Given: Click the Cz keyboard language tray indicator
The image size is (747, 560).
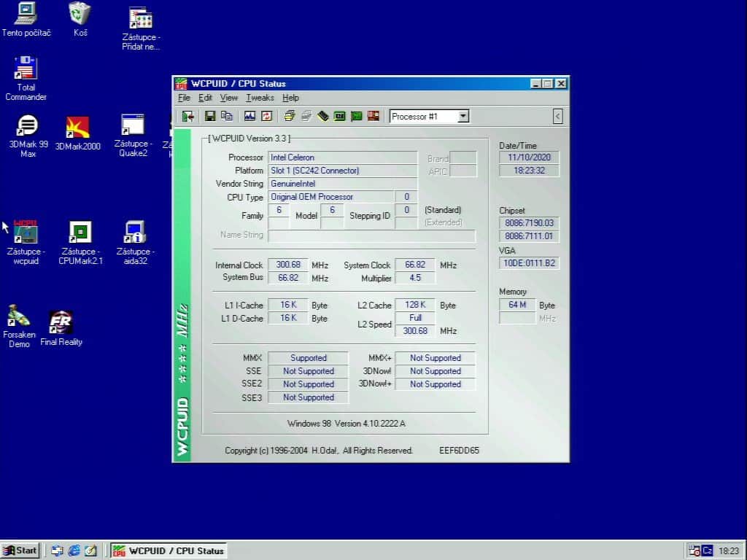Looking at the screenshot, I should coord(708,551).
